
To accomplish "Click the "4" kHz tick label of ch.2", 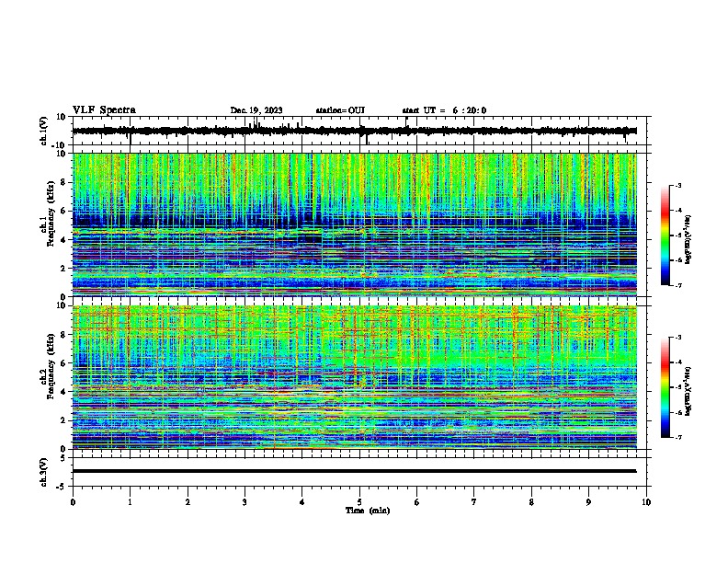I will point(63,392).
